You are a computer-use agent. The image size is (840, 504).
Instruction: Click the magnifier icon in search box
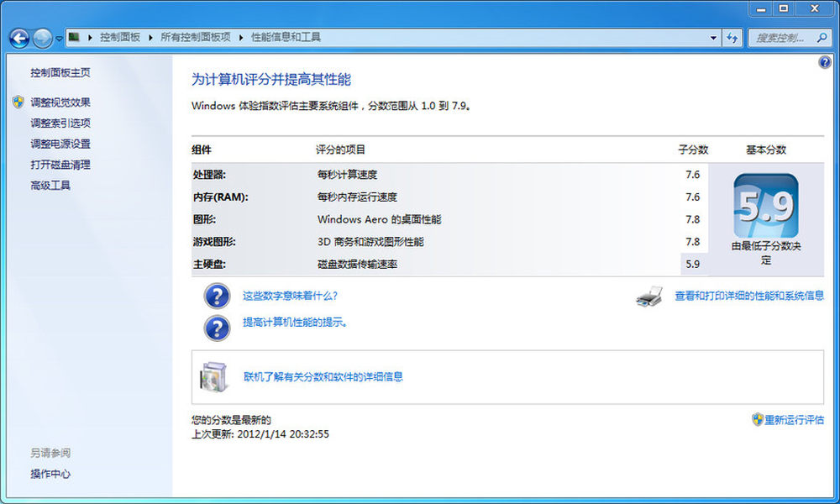821,38
